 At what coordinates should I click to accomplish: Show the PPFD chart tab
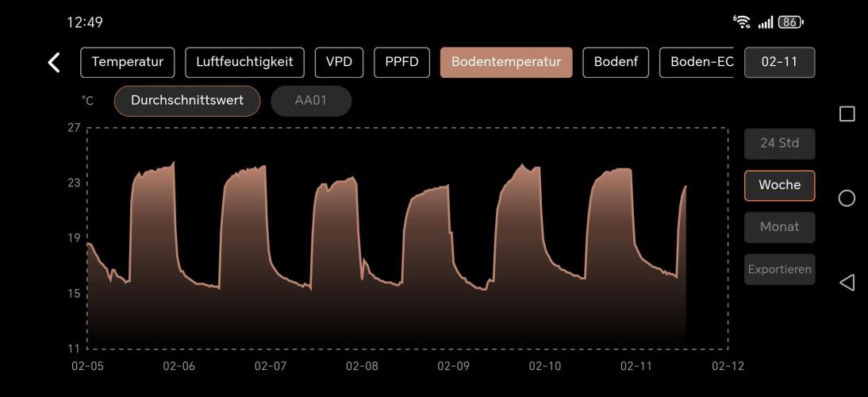(x=401, y=63)
